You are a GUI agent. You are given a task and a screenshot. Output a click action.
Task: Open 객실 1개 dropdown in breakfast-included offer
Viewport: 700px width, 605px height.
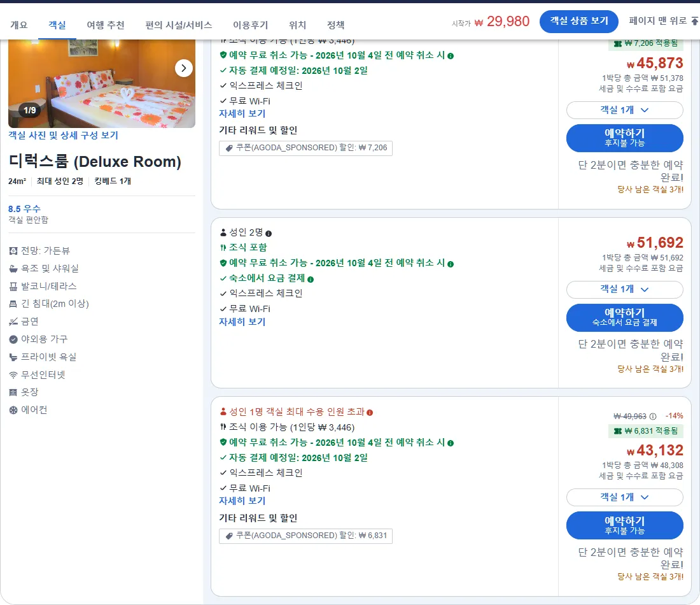click(624, 290)
